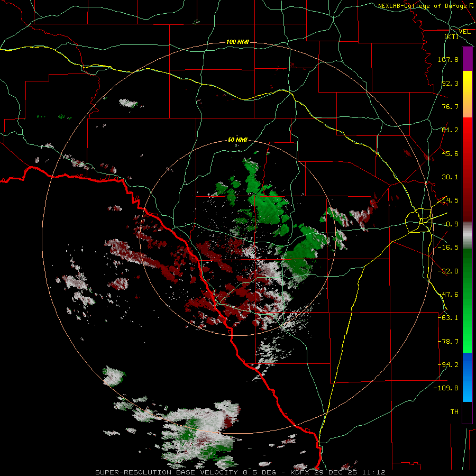Select the [KT] units label
Image resolution: width=476 pixels, height=476 pixels.
(452, 36)
